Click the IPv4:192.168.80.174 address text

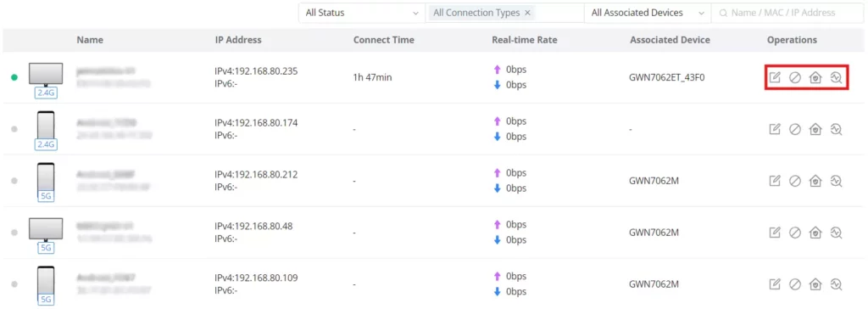(x=256, y=123)
